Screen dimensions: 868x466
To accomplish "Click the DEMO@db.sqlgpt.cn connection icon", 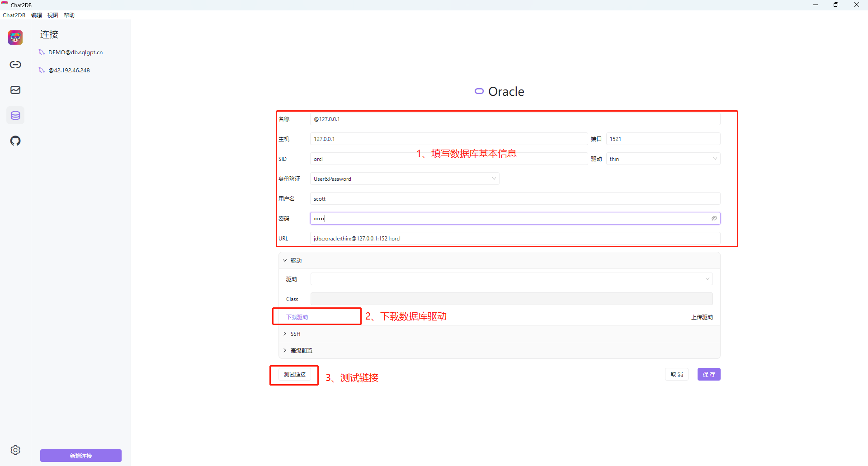I will (x=42, y=52).
